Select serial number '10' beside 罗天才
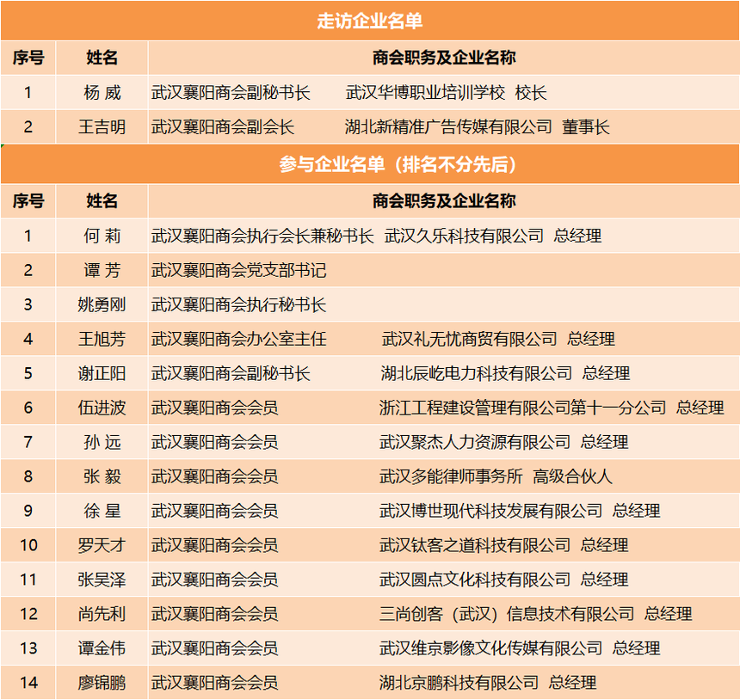The width and height of the screenshot is (740, 700). click(x=28, y=545)
